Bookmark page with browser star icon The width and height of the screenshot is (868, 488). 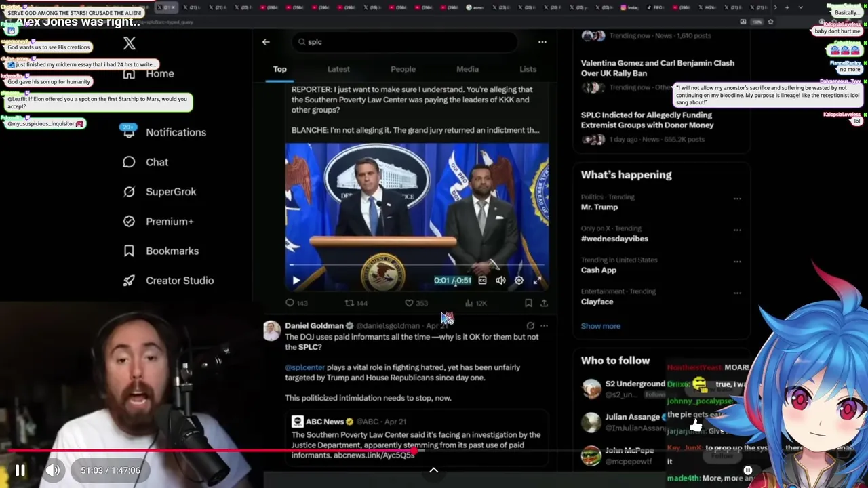pyautogui.click(x=770, y=22)
